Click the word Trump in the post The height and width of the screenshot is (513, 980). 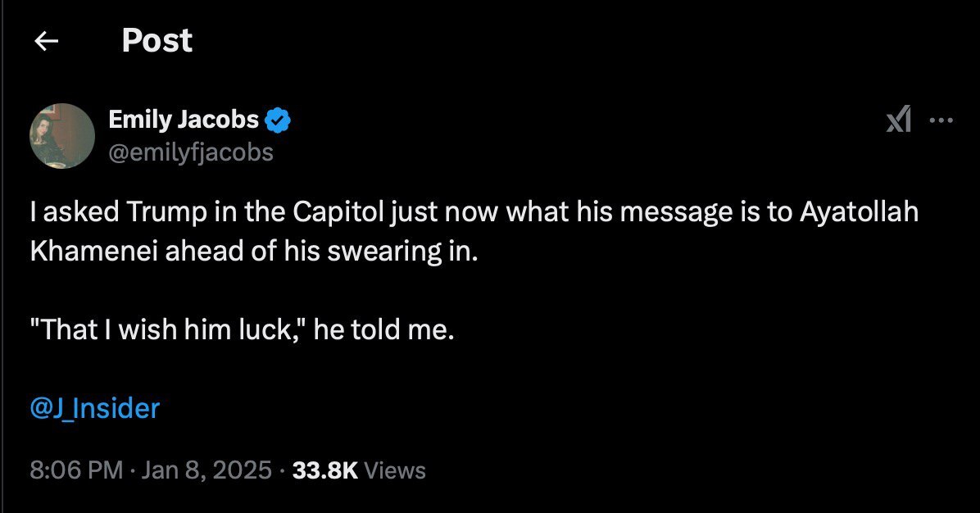click(x=156, y=211)
